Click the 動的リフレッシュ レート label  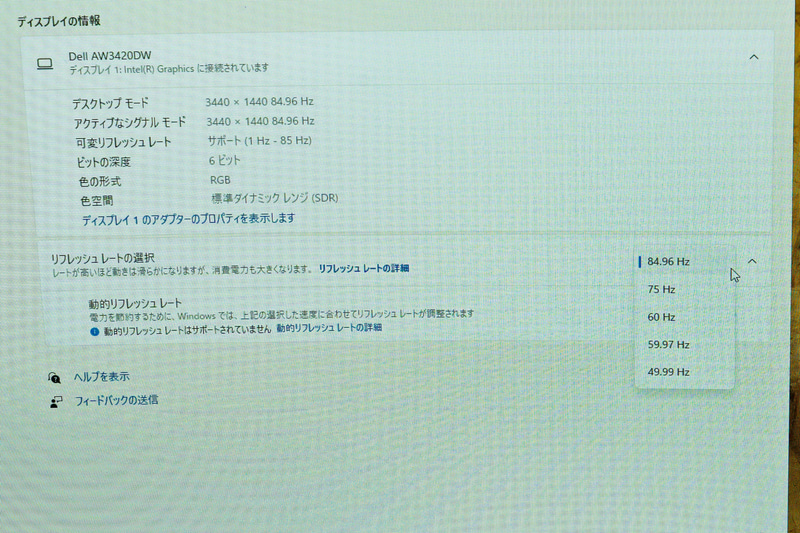(135, 304)
